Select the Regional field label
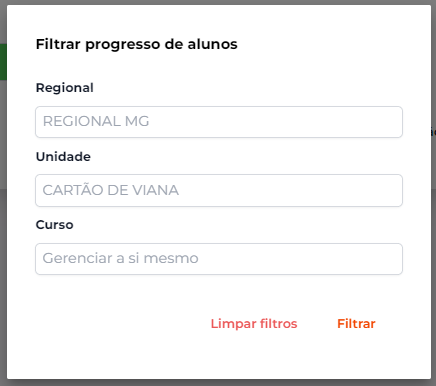436x386 pixels. click(x=65, y=88)
